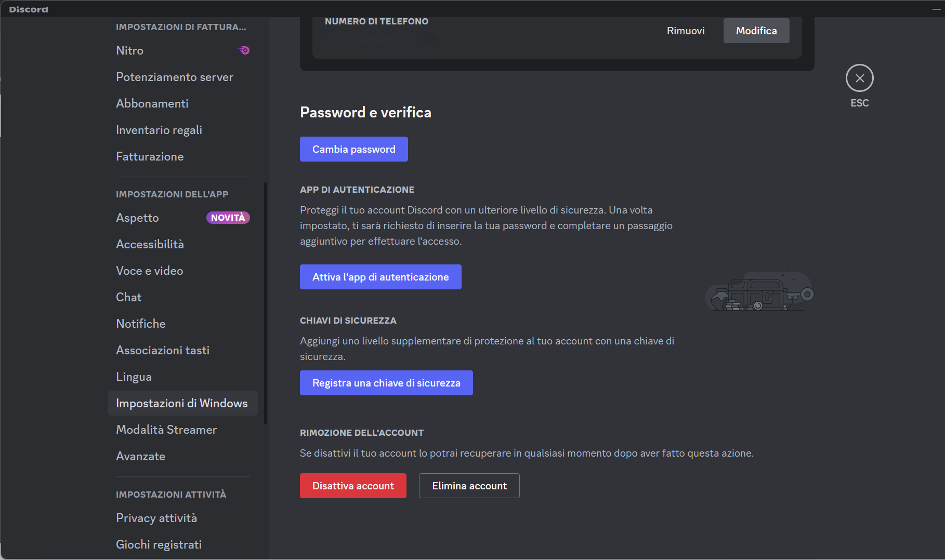The width and height of the screenshot is (945, 560).
Task: Open Voce e video settings
Action: 149,271
